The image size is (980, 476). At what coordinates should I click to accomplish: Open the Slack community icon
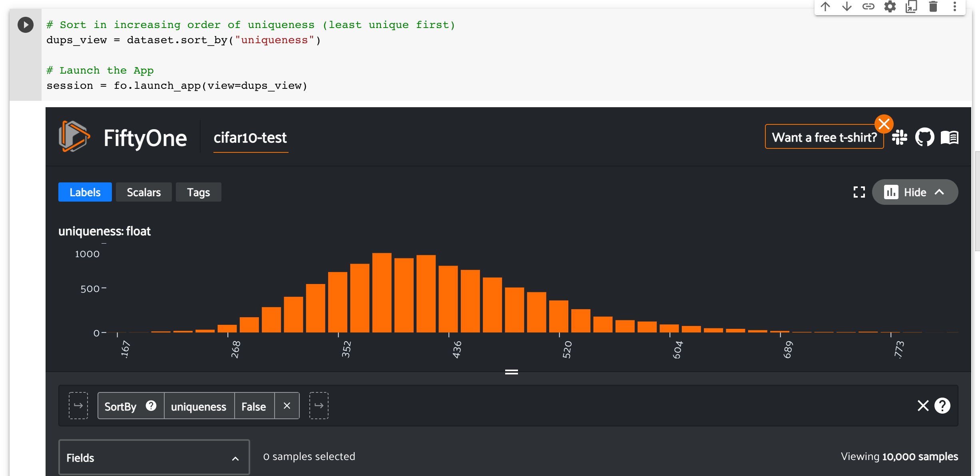tap(900, 137)
